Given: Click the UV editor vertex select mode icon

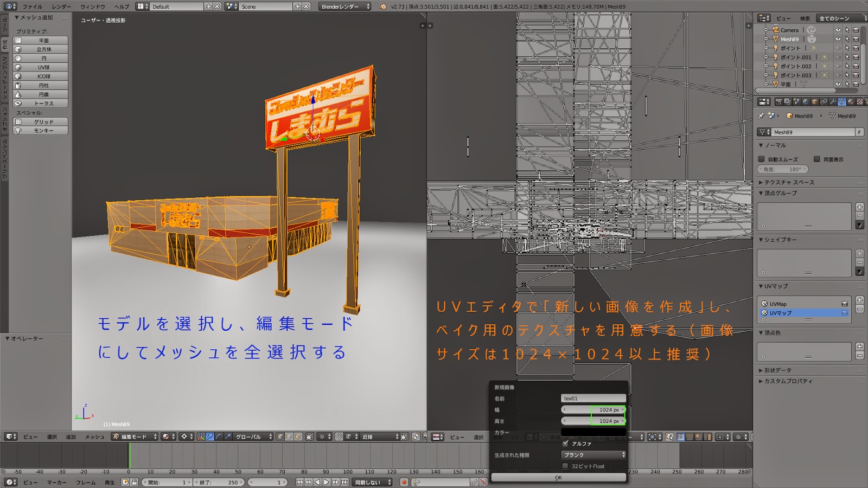Looking at the screenshot, I should (x=680, y=436).
